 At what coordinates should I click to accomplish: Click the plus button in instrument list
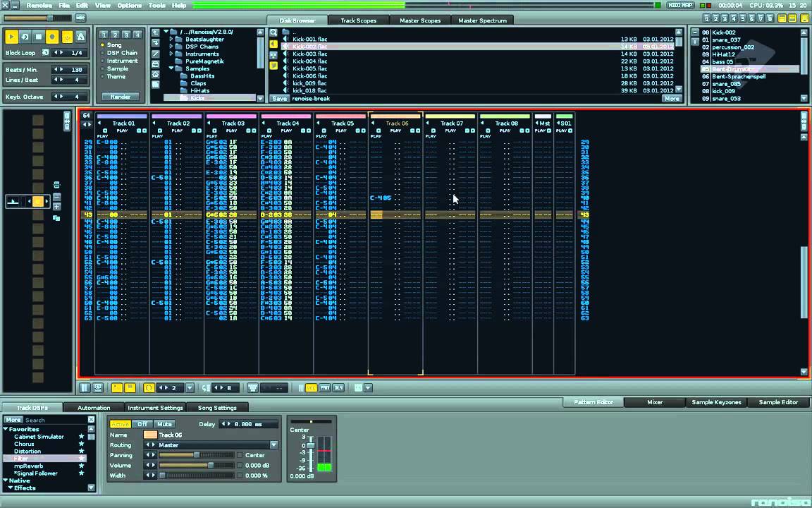pyautogui.click(x=694, y=42)
